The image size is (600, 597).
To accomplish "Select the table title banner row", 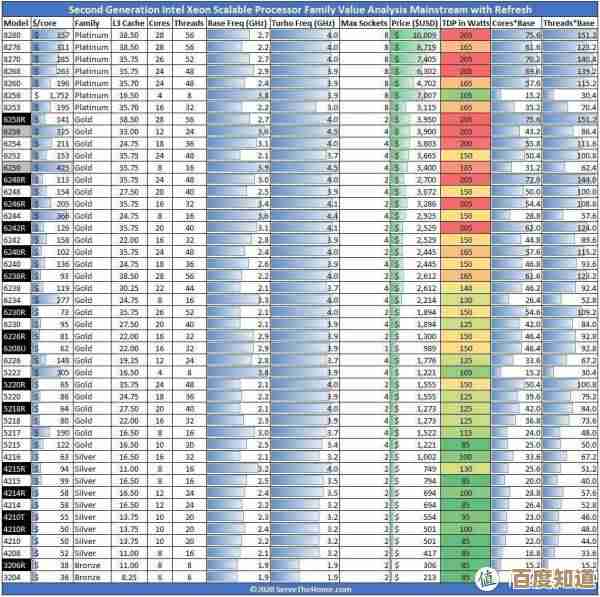I will [300, 8].
